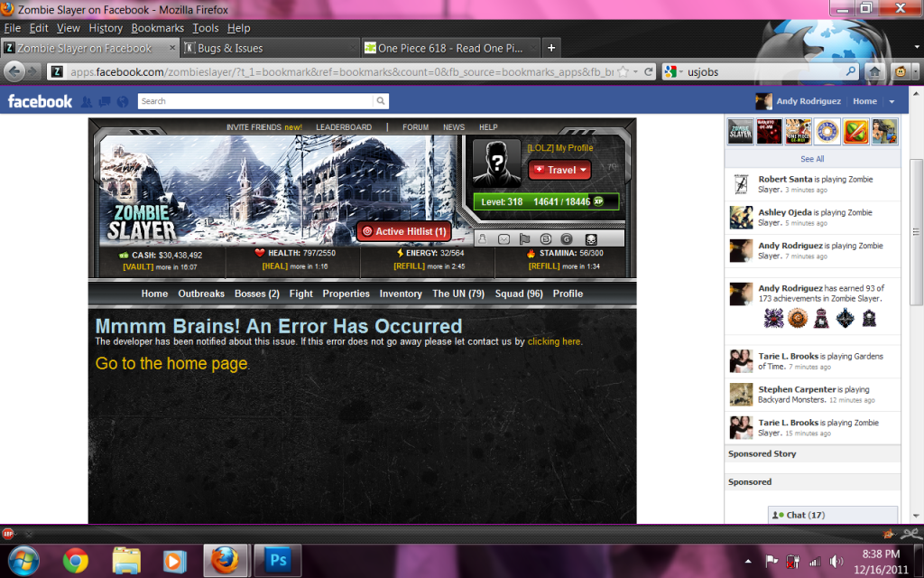The height and width of the screenshot is (578, 924).
Task: Open Photoshop from the taskbar
Action: [x=278, y=560]
